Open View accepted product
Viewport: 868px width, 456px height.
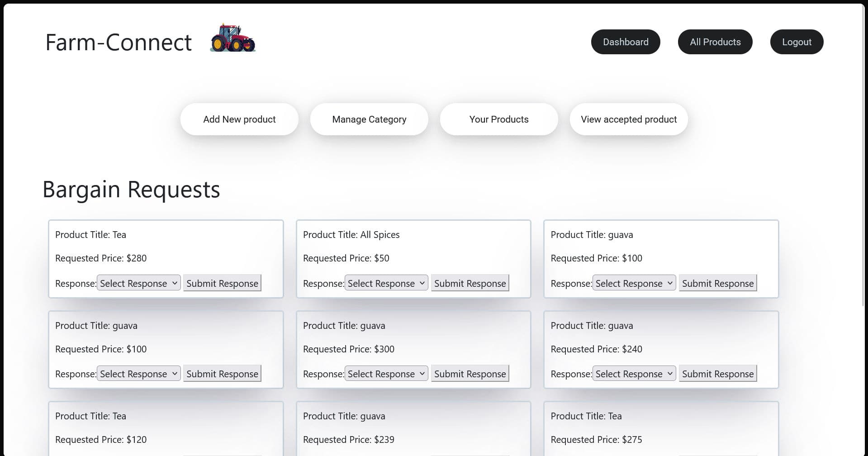tap(628, 119)
